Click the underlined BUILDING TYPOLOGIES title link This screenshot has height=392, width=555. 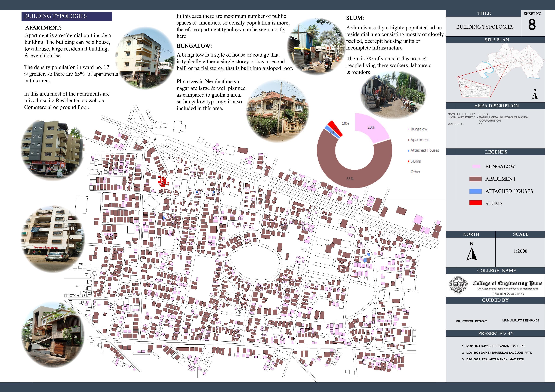point(485,27)
